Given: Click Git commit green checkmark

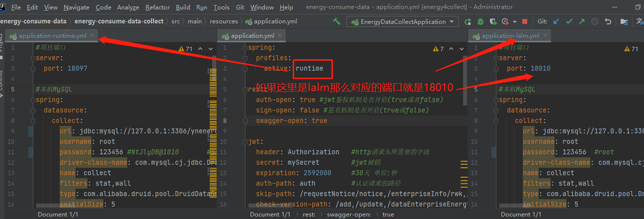Looking at the screenshot, I should click(x=569, y=21).
